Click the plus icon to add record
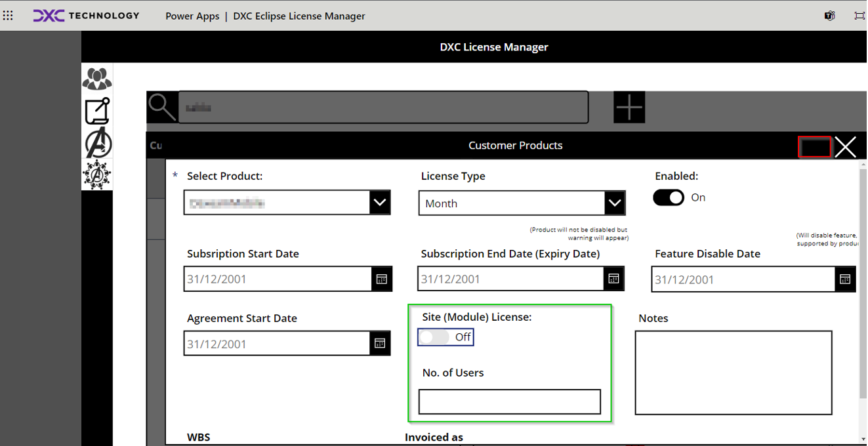Viewport: 868px width, 446px height. tap(629, 107)
